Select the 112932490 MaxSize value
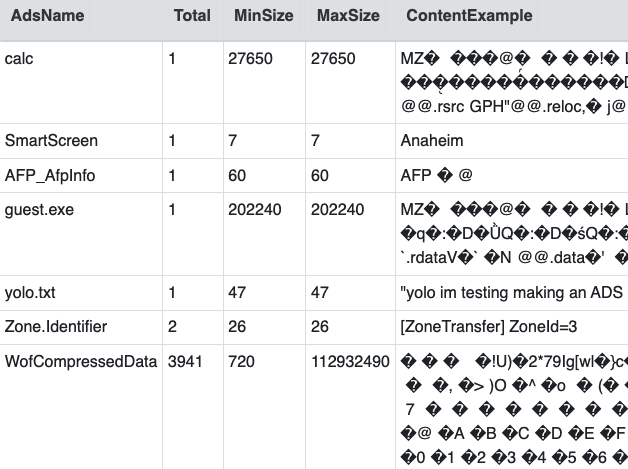This screenshot has width=628, height=469. tap(350, 362)
